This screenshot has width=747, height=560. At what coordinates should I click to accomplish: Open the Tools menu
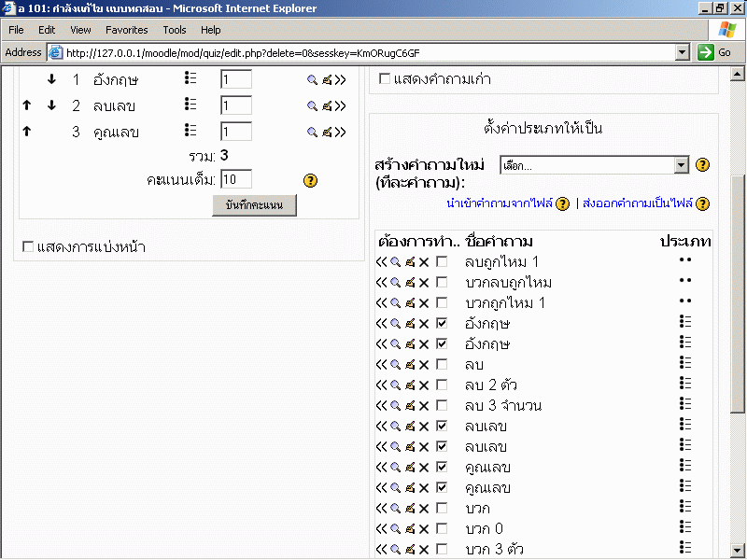pyautogui.click(x=174, y=30)
